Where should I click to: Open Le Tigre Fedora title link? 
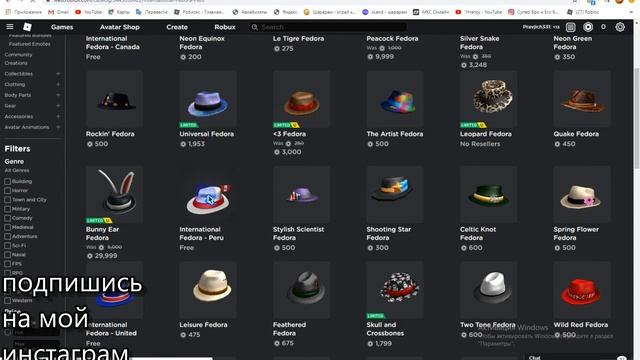pos(298,38)
